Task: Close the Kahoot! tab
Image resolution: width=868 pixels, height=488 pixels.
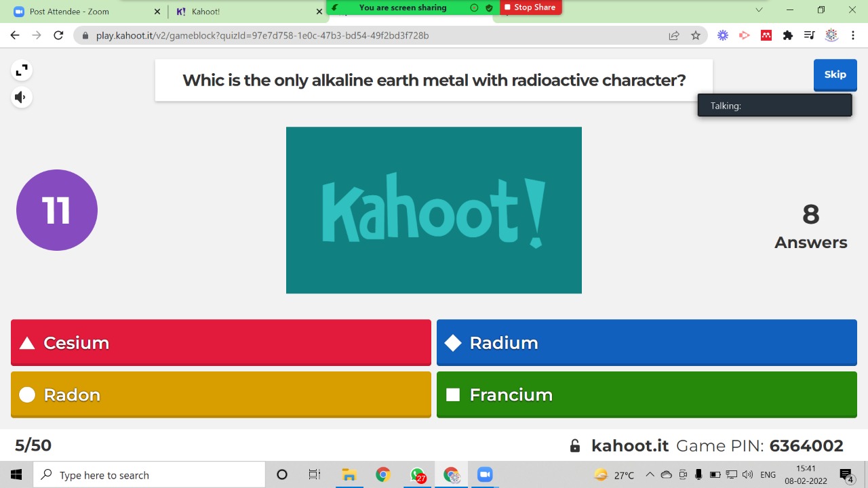Action: tap(319, 12)
